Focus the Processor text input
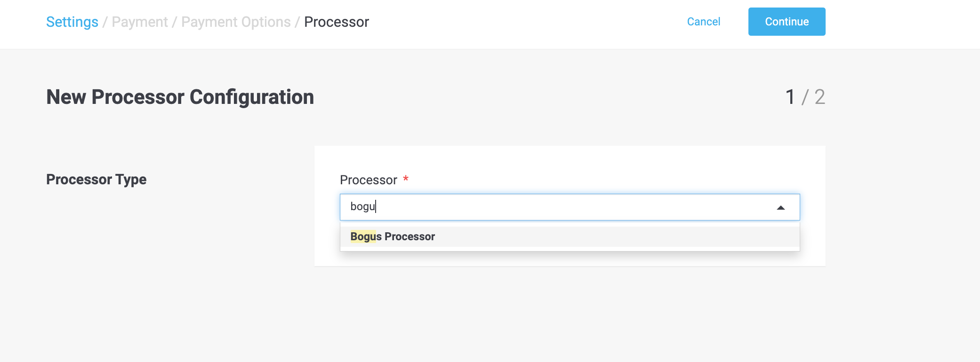The image size is (980, 362). tap(518, 207)
